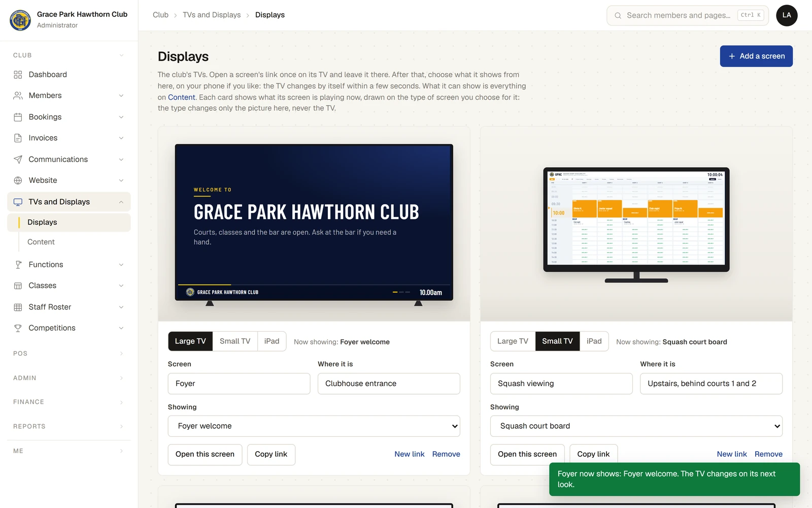This screenshot has width=812, height=508.
Task: Click the TVs and Displays monitor icon
Action: tap(18, 202)
